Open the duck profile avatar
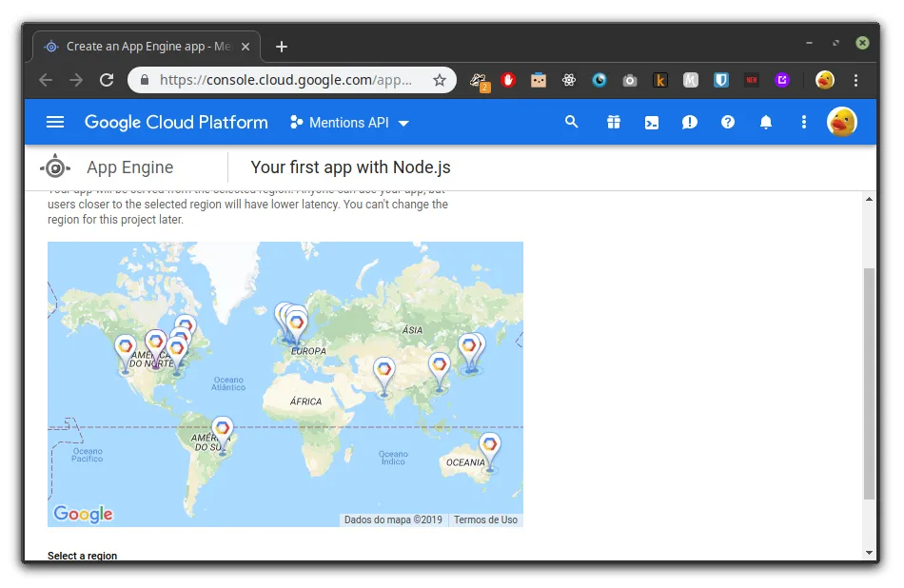 842,122
